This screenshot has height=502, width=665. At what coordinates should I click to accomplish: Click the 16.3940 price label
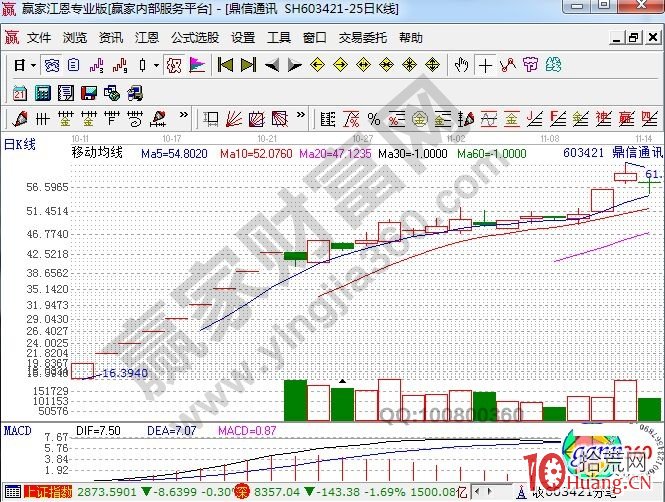click(x=125, y=373)
